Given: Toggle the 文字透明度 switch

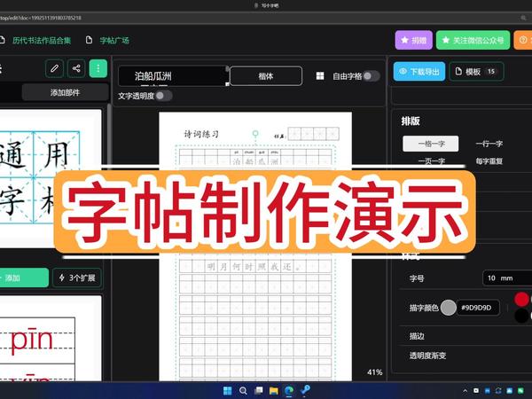Looking at the screenshot, I should [164, 96].
